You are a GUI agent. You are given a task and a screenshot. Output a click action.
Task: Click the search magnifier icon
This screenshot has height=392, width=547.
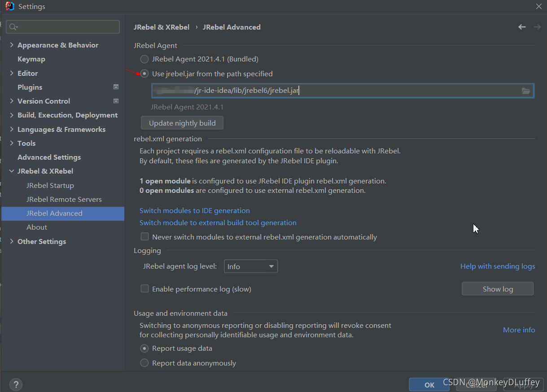[13, 27]
